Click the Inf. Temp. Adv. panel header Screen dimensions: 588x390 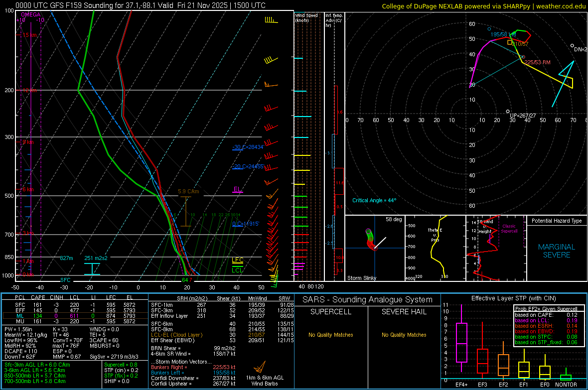click(334, 20)
